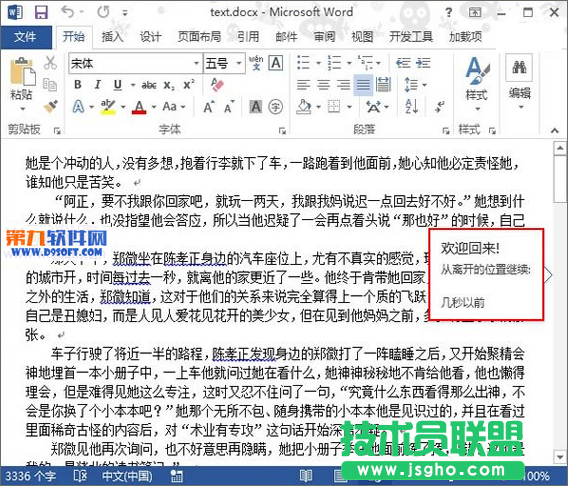The height and width of the screenshot is (486, 568).
Task: Click the Decrease Indent icon
Action: tap(403, 63)
